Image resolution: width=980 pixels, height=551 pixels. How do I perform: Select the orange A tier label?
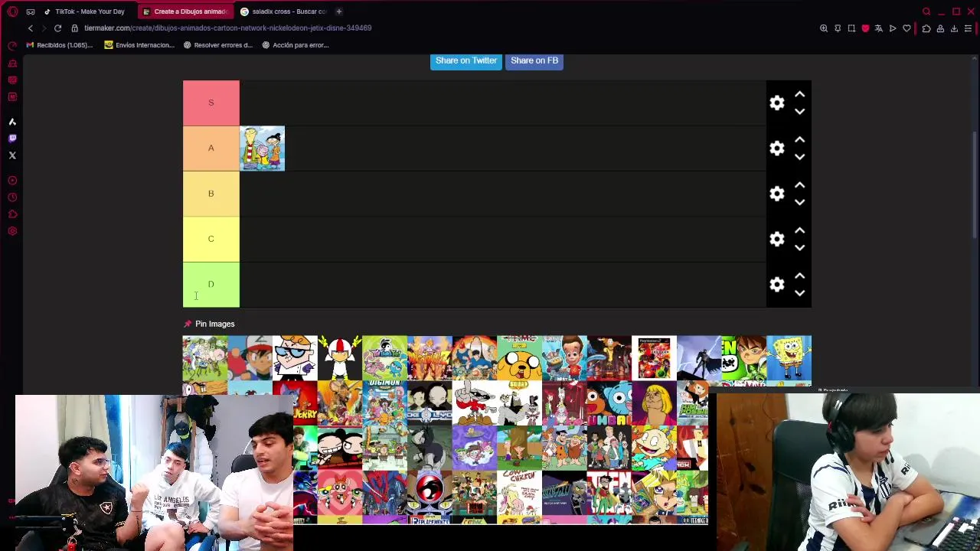[x=211, y=148]
